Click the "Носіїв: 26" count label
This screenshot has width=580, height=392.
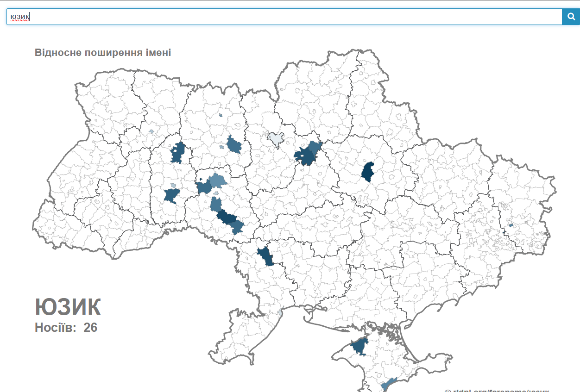point(66,328)
